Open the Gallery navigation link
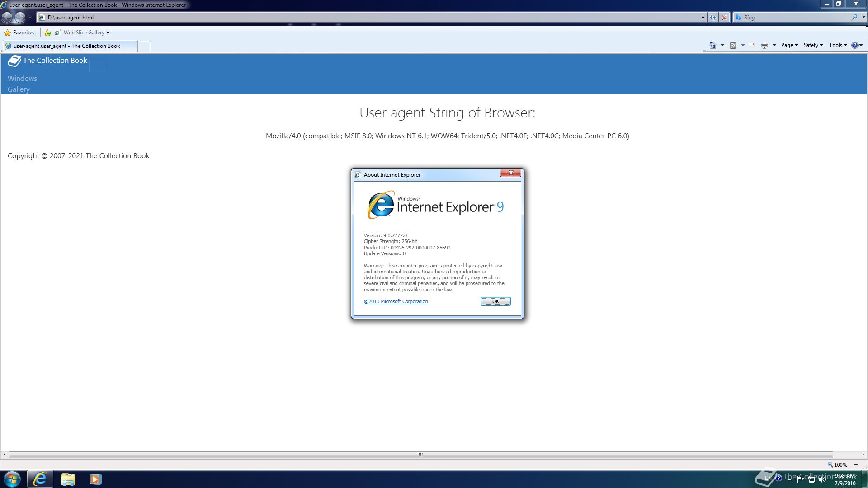Image resolution: width=868 pixels, height=488 pixels. click(x=19, y=89)
